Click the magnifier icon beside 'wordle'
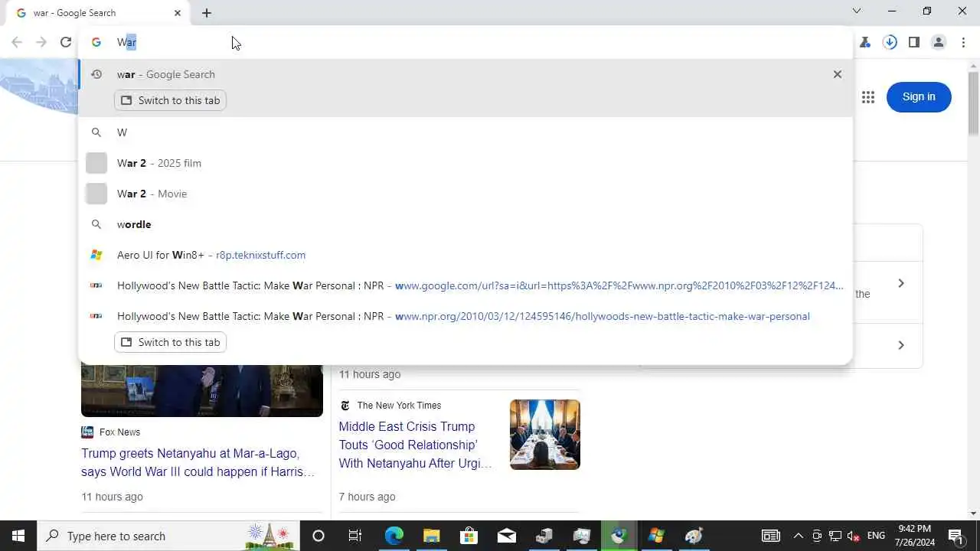This screenshot has width=980, height=551. pyautogui.click(x=96, y=224)
